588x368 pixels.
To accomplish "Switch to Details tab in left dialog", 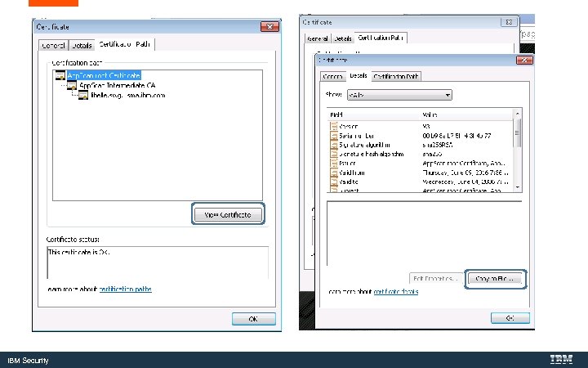I will click(82, 46).
